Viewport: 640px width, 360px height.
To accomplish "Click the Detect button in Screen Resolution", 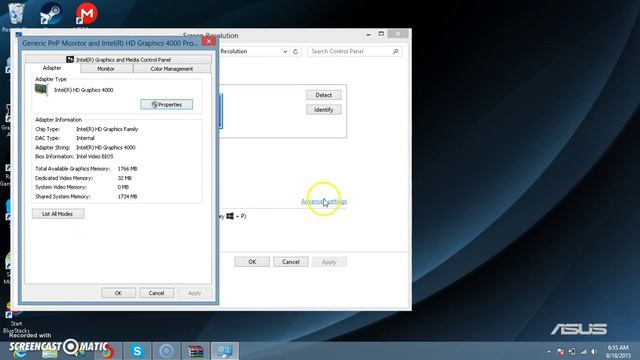I will click(324, 95).
